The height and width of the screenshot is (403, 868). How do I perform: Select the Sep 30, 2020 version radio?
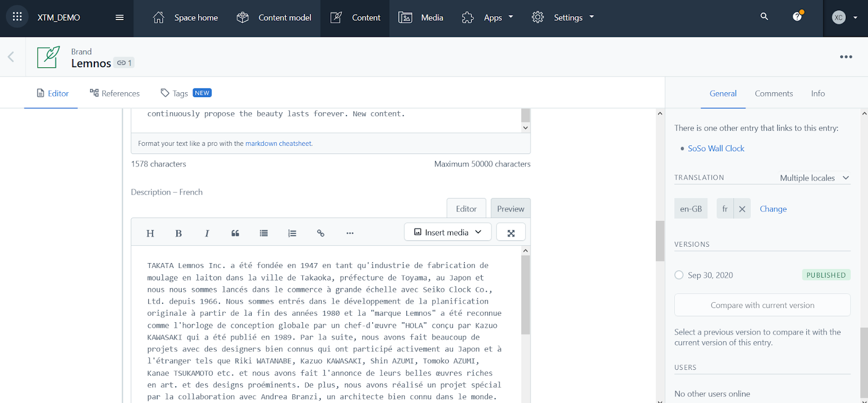[x=679, y=275]
